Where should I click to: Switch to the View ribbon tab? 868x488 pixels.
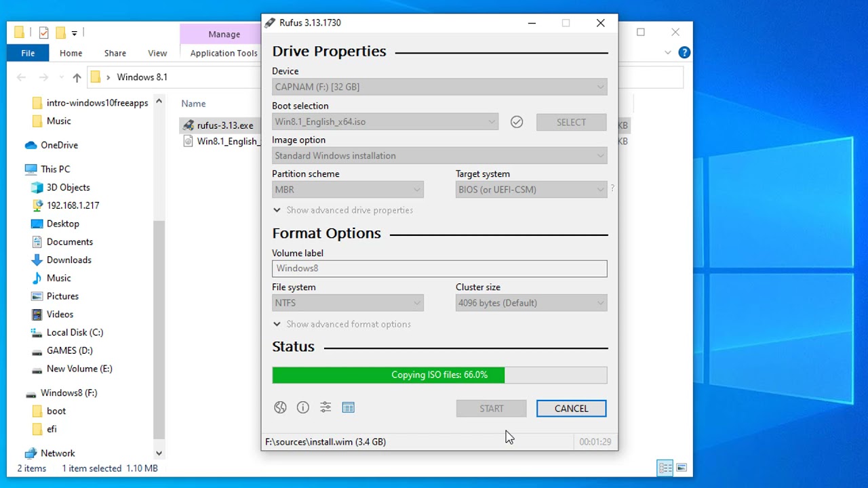point(157,53)
